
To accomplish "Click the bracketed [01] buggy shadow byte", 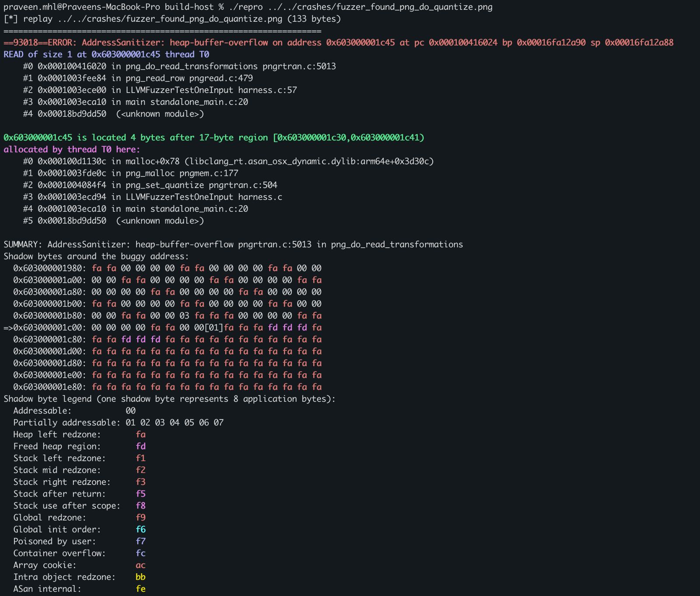I will pos(214,327).
